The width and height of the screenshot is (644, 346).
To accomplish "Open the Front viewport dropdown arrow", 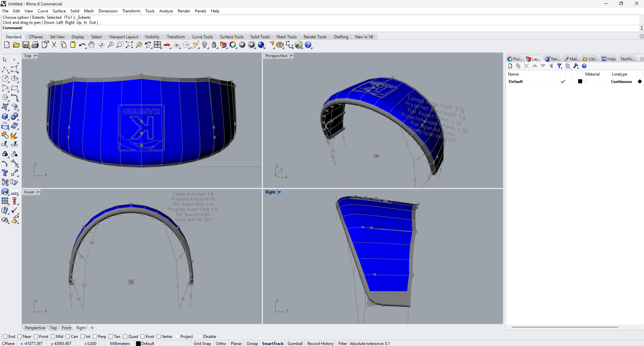I will point(38,192).
